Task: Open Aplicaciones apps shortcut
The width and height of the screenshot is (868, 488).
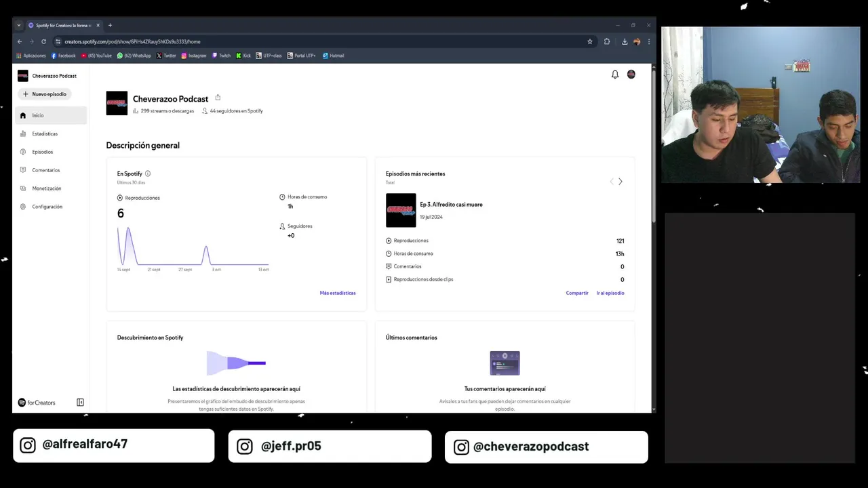Action: click(31, 56)
